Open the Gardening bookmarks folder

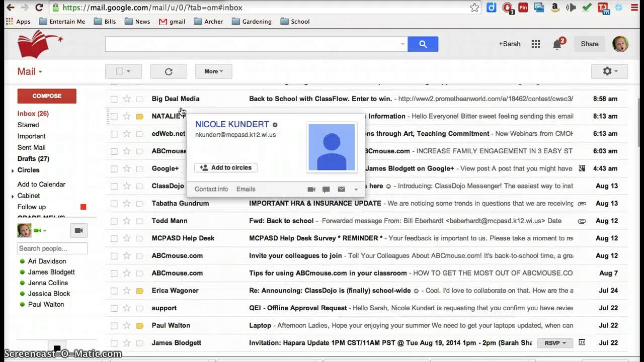click(x=251, y=22)
